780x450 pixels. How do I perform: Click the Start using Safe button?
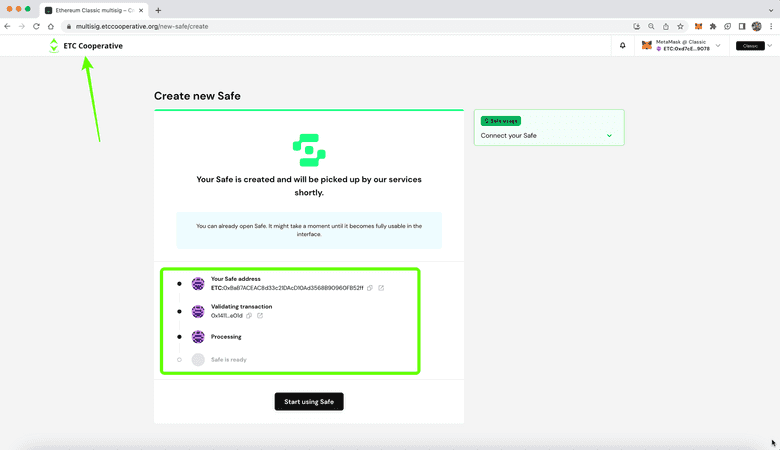[309, 401]
